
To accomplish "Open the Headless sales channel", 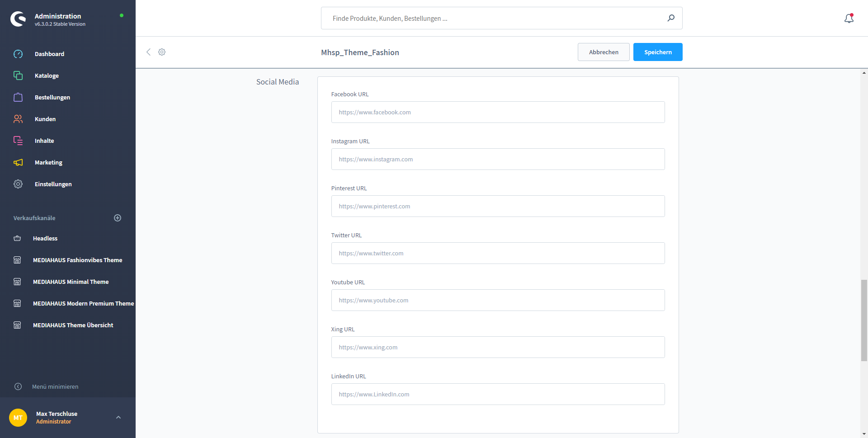I will click(x=45, y=238).
